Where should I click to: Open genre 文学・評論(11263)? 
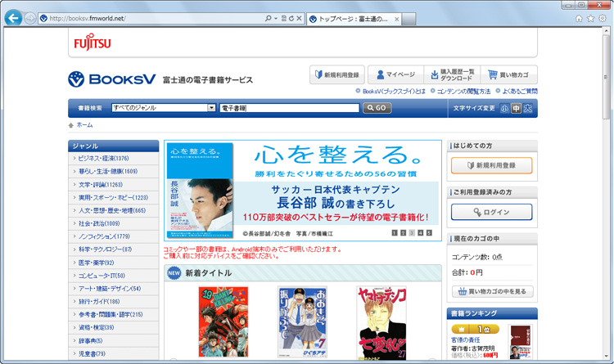click(101, 185)
